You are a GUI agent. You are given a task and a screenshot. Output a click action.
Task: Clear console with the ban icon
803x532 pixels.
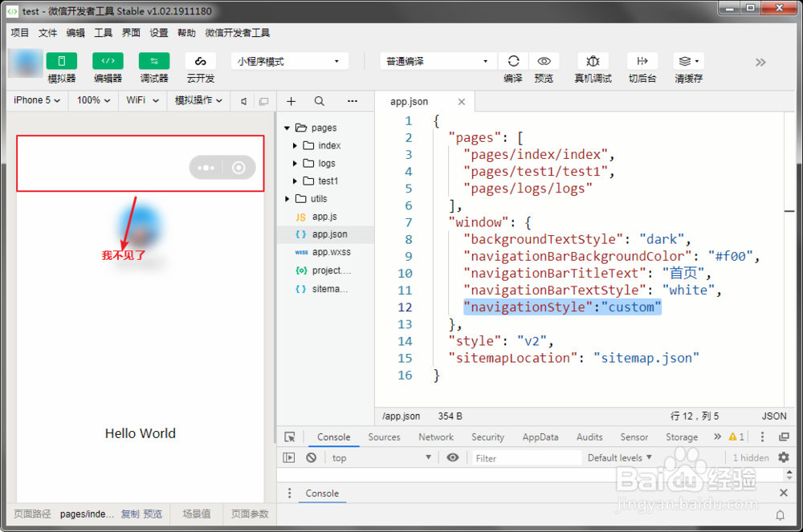(x=312, y=457)
